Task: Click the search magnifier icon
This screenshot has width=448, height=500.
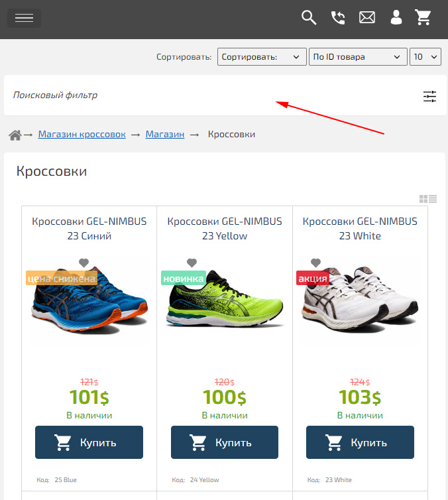Action: 309,18
